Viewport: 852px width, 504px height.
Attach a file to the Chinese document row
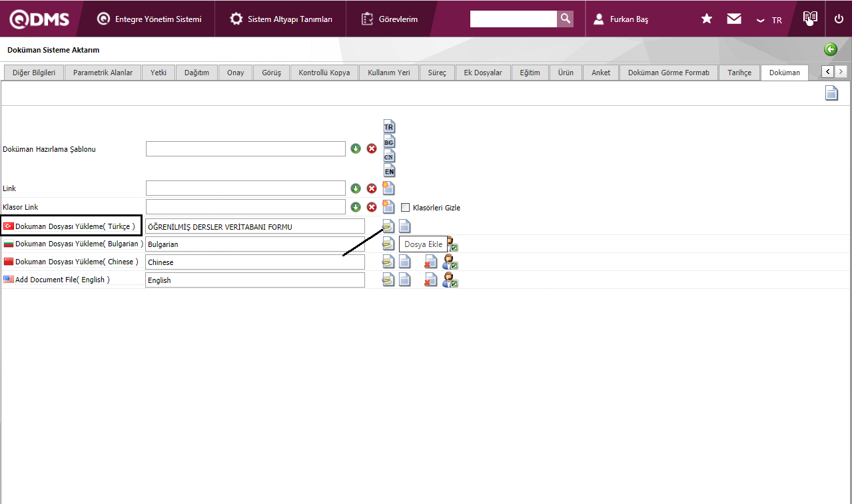(388, 262)
